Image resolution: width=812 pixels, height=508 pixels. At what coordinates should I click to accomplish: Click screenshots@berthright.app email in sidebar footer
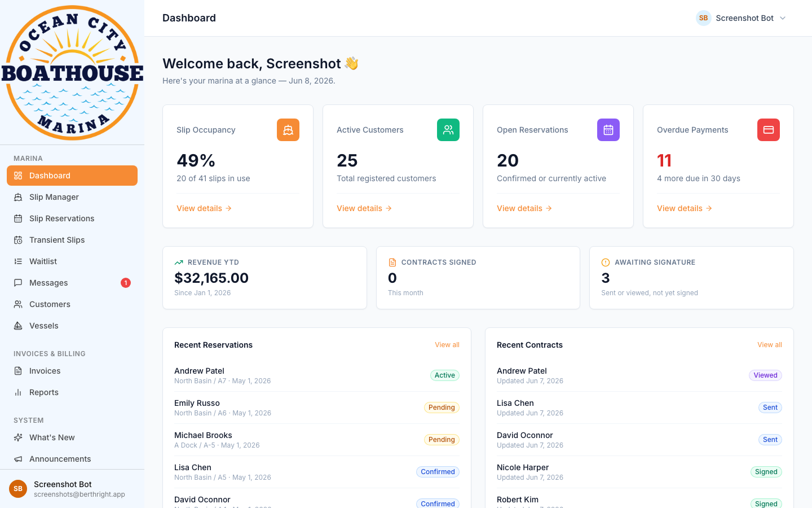click(x=80, y=494)
